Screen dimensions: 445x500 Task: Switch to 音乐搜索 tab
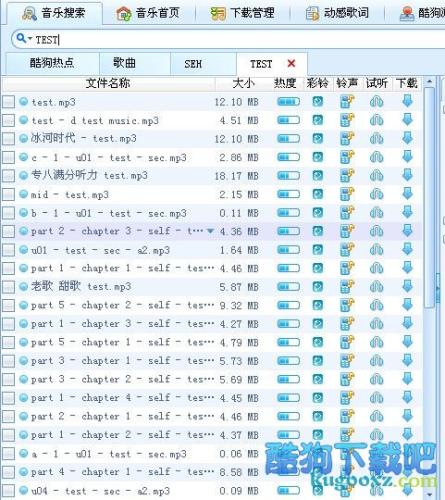tap(54, 13)
